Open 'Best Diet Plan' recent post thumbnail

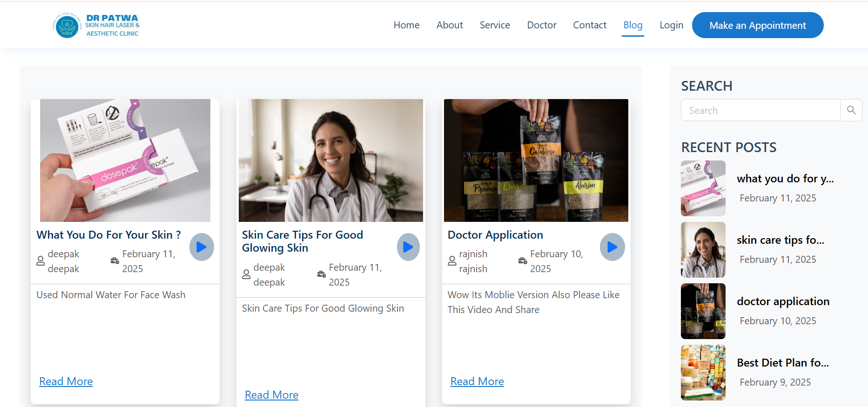pyautogui.click(x=703, y=373)
